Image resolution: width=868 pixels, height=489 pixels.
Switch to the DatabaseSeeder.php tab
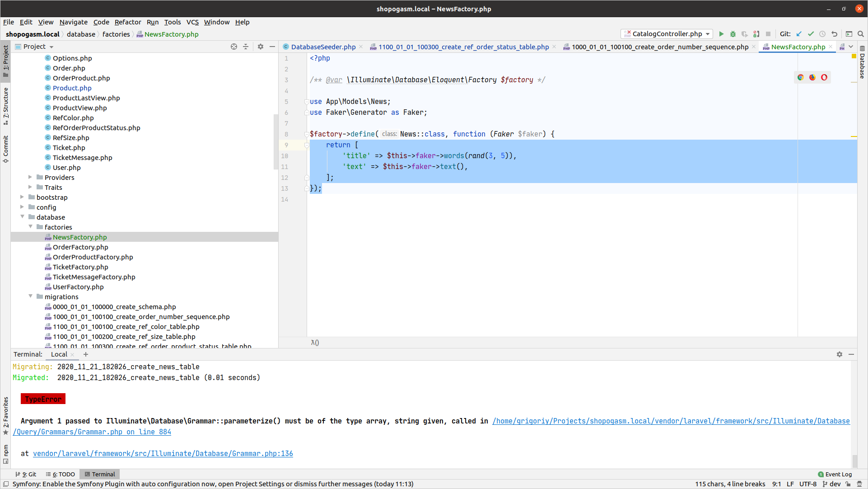[x=323, y=47]
